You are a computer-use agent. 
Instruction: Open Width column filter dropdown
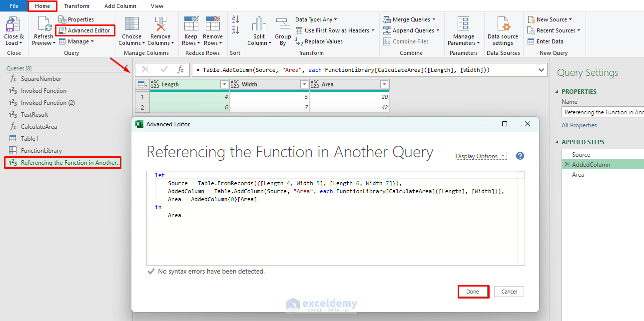coord(304,84)
